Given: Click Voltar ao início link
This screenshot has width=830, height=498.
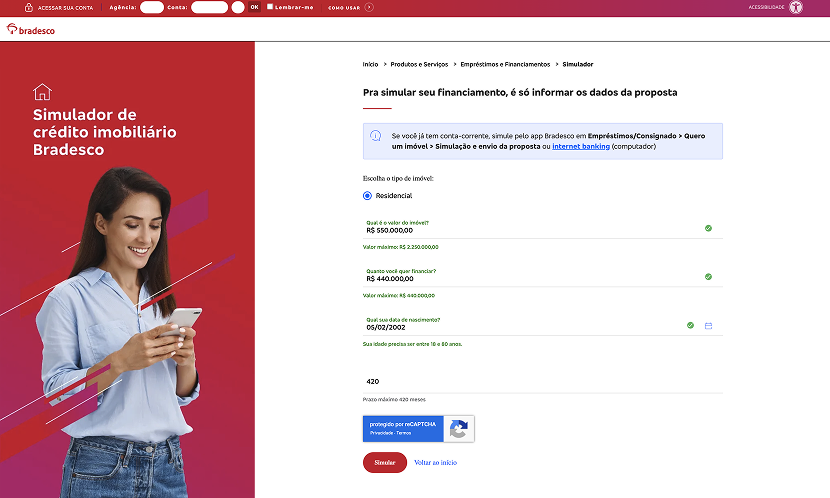Looking at the screenshot, I should [436, 463].
